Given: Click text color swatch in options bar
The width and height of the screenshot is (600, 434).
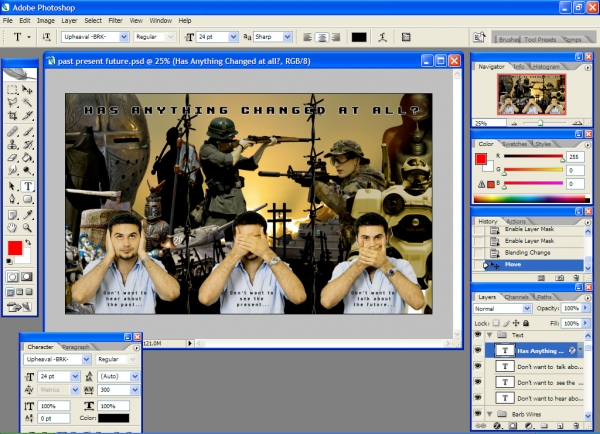Looking at the screenshot, I should pos(359,37).
